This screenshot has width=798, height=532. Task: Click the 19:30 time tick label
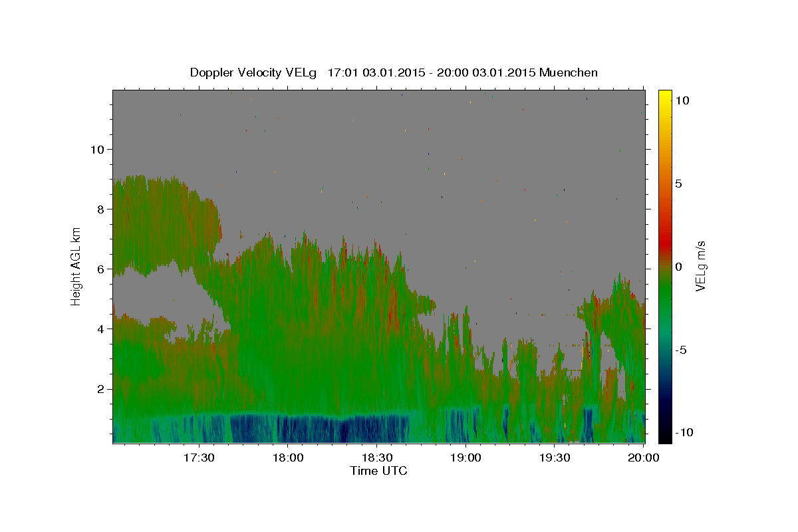[554, 458]
